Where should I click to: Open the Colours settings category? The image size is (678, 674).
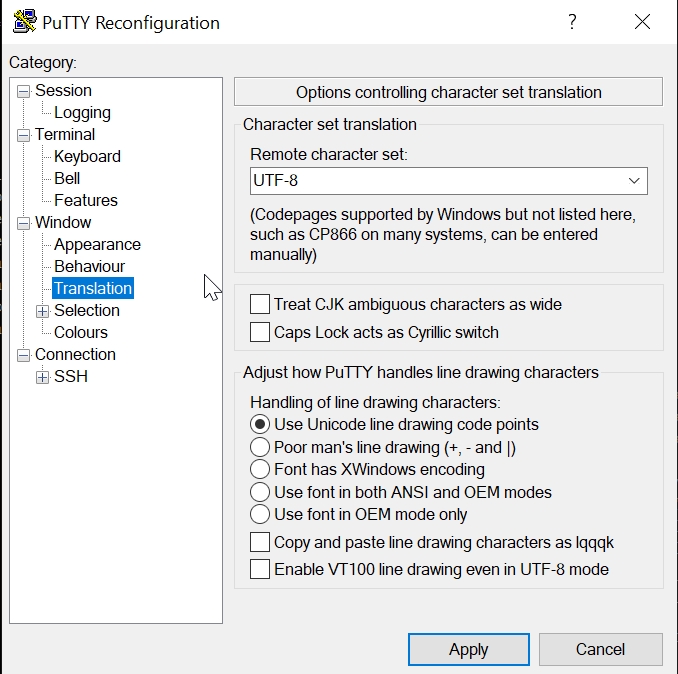pyautogui.click(x=81, y=332)
